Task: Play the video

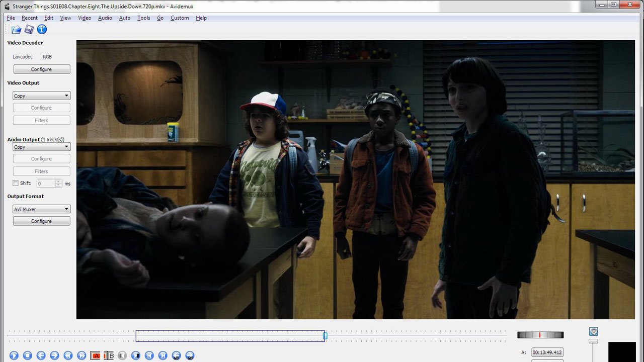Action: click(14, 355)
